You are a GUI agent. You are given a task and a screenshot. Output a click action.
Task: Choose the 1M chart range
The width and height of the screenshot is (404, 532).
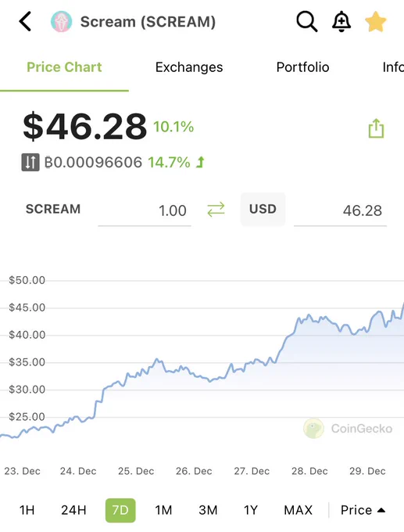163,510
